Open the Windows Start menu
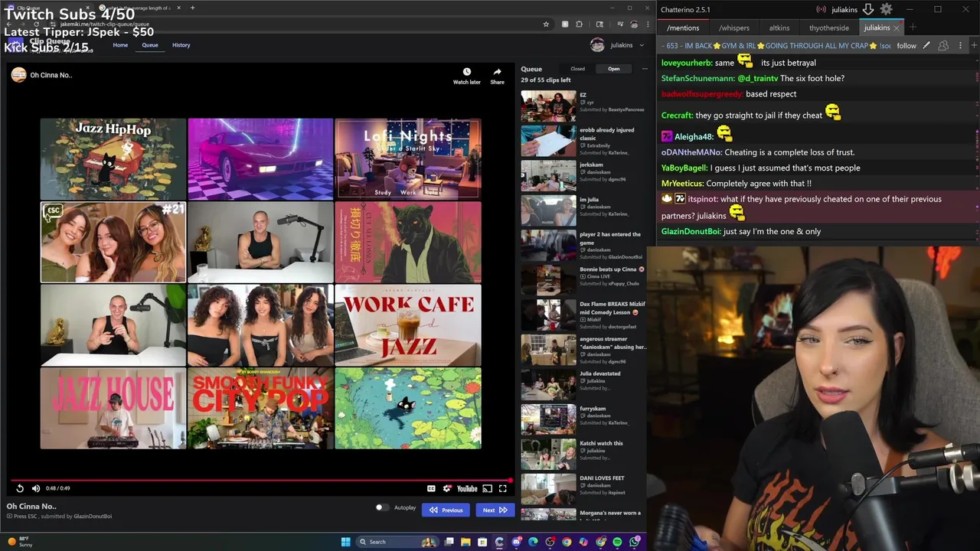Image resolution: width=980 pixels, height=551 pixels. pos(345,542)
